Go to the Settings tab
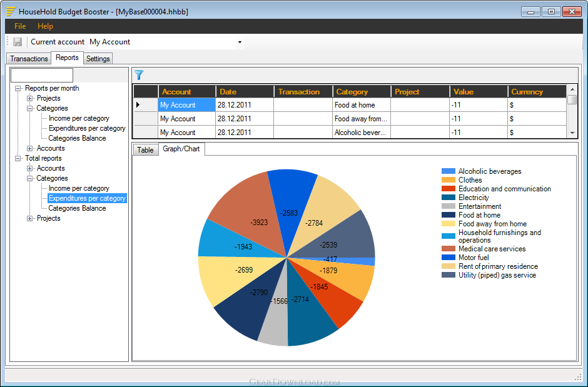 click(x=98, y=58)
